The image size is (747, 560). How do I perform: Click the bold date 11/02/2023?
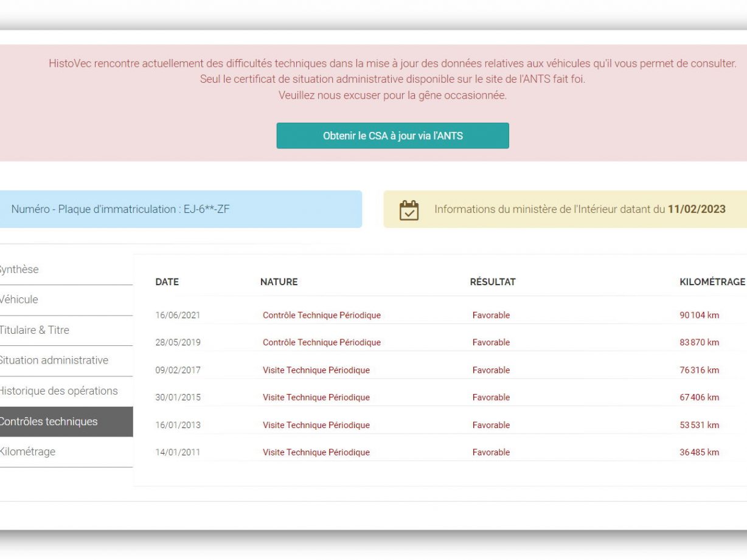pyautogui.click(x=697, y=209)
